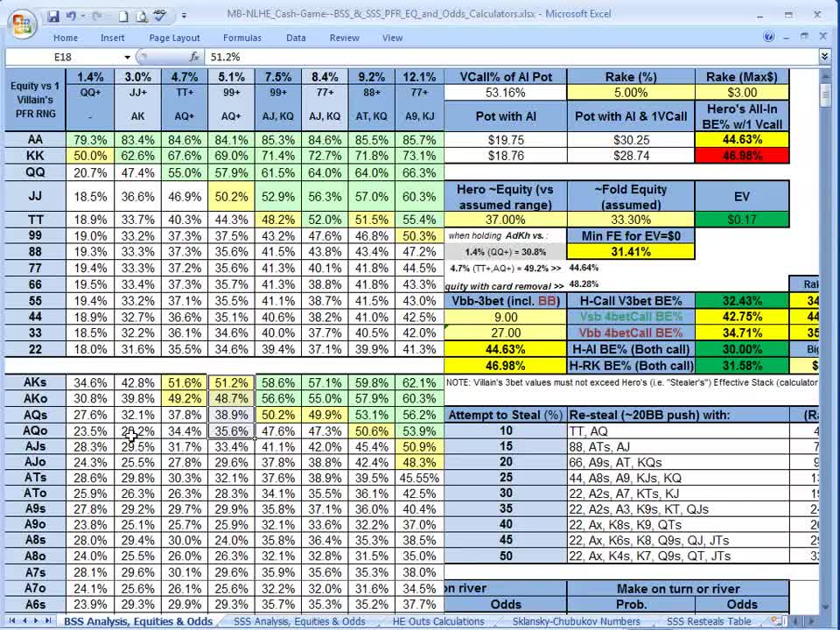Undo the last action
This screenshot has width=840, height=630.
point(71,16)
